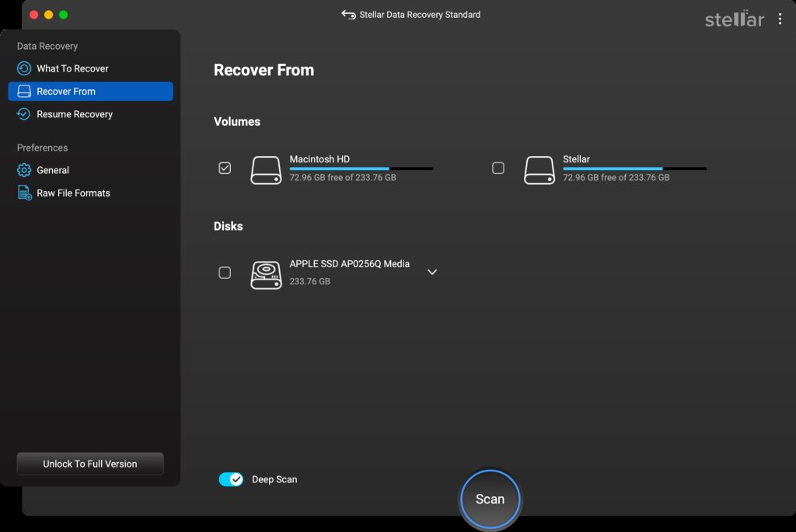The image size is (796, 532).
Task: Click the back arrow beside the window title
Action: 347,14
